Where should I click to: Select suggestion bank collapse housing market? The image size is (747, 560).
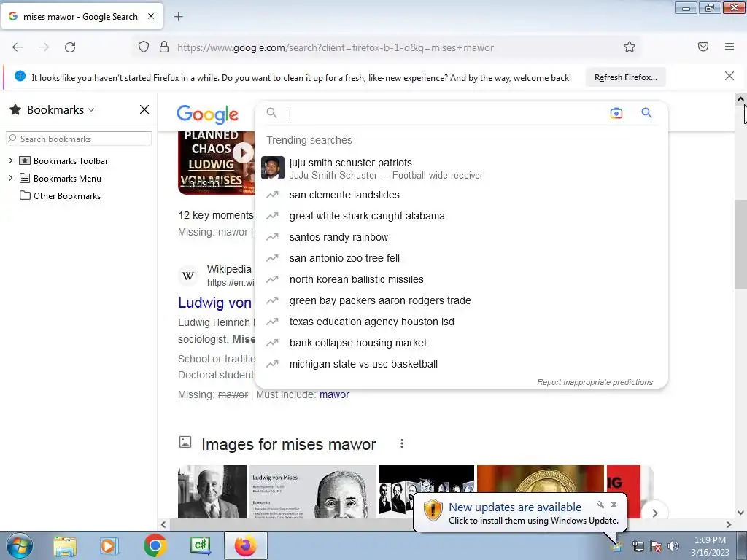462,343
